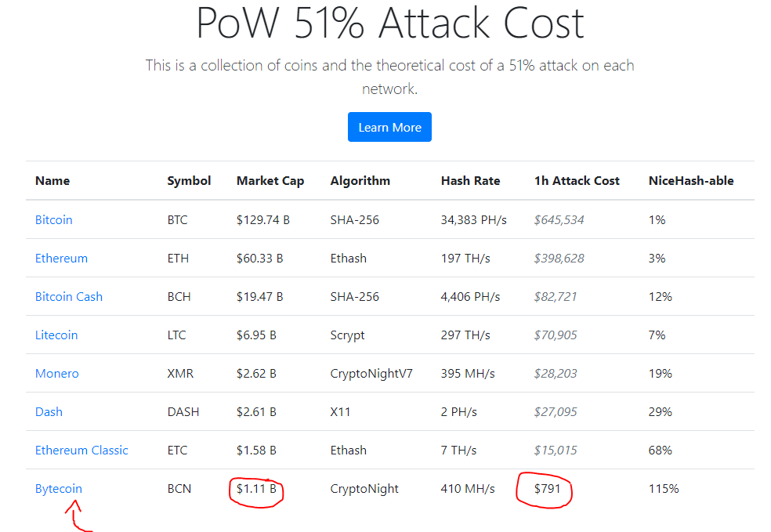
Task: Sort the table by Name header
Action: click(x=52, y=180)
